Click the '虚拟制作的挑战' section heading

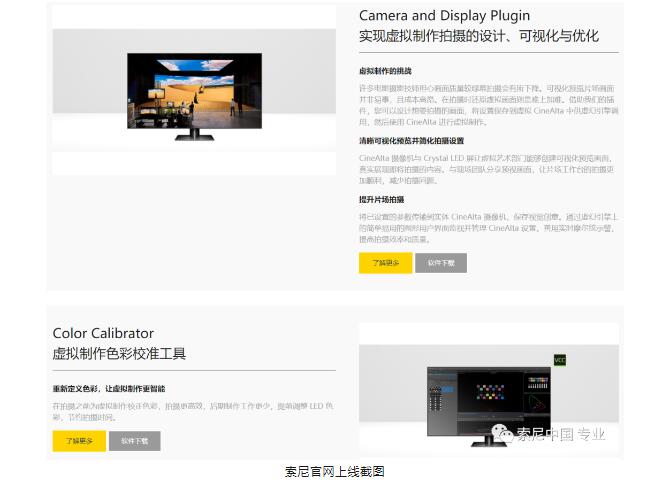click(x=385, y=71)
